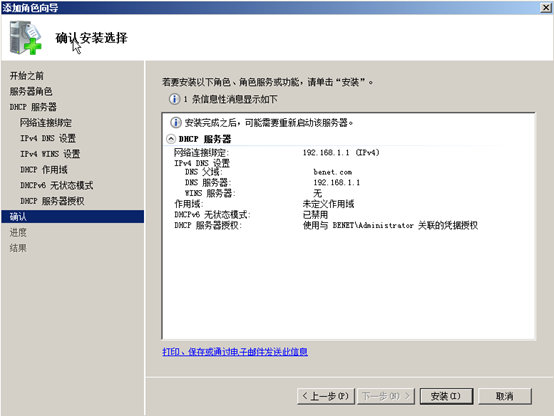The image size is (554, 416).
Task: Click the install instruction sentence
Action: click(x=268, y=82)
